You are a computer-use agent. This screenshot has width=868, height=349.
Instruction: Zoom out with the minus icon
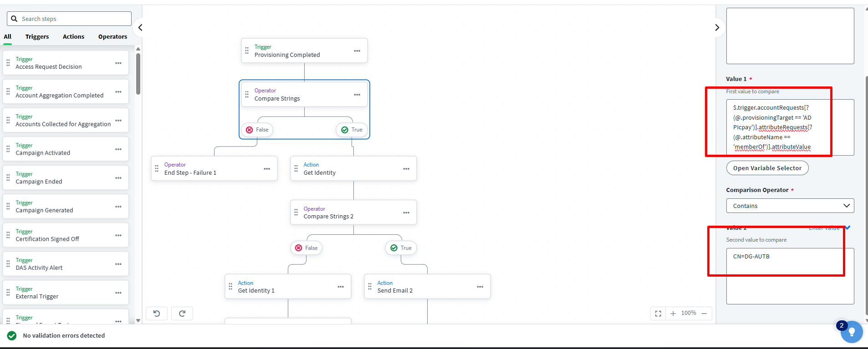(x=704, y=314)
